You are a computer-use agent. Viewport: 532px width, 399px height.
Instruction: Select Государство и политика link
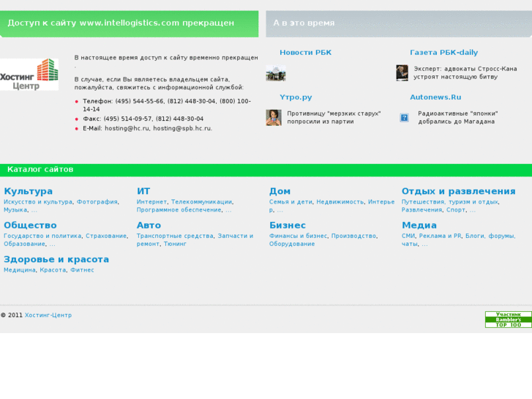tap(42, 236)
